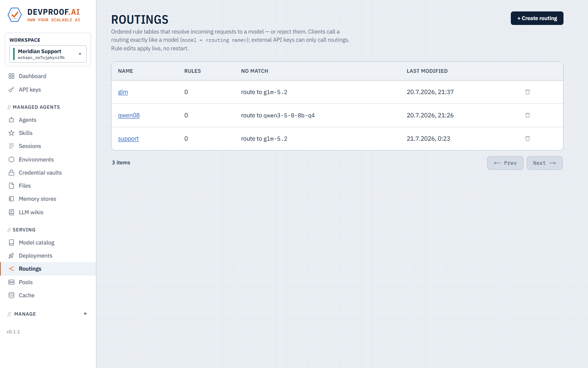Open Cache page
588x368 pixels.
point(48,295)
